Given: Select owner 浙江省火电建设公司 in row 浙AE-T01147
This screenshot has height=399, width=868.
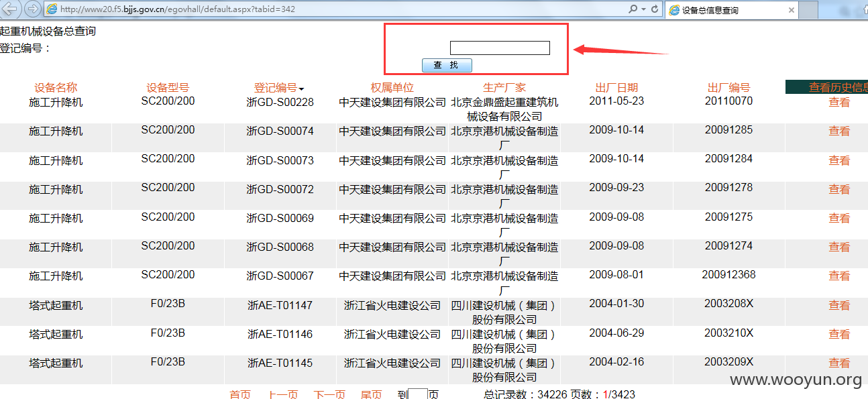Looking at the screenshot, I should pos(392,306).
